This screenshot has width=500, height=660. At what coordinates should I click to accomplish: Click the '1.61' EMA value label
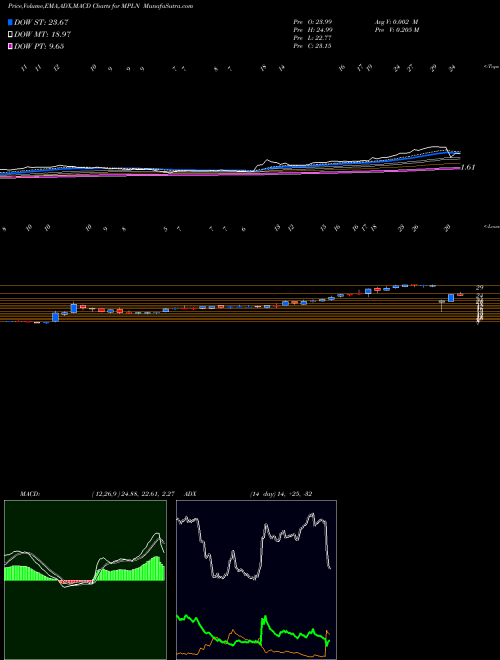pos(468,167)
